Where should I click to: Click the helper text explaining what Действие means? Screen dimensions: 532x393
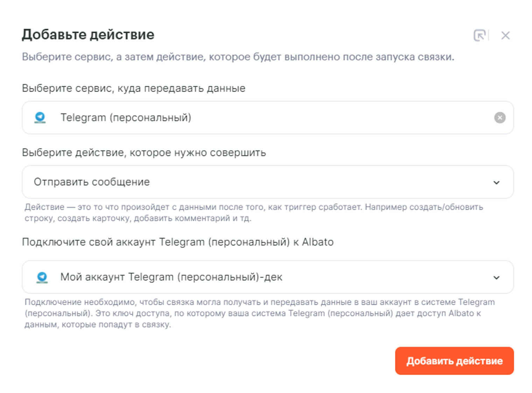[x=253, y=212]
